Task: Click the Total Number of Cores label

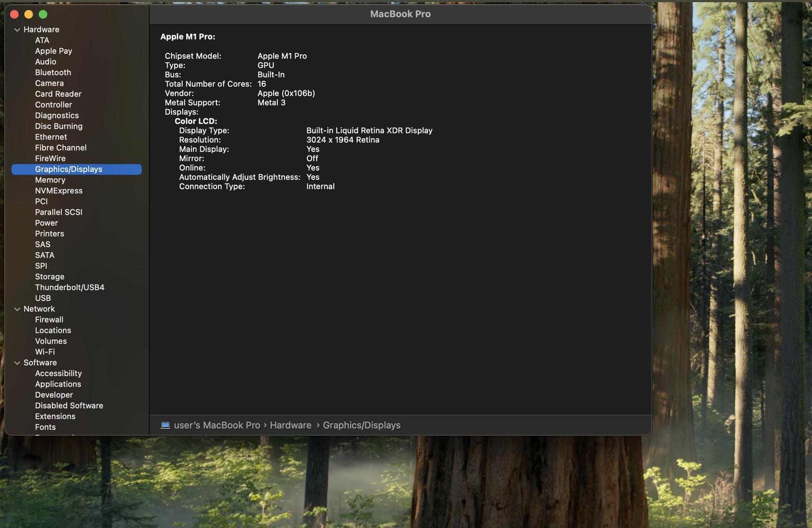Action: pos(208,84)
